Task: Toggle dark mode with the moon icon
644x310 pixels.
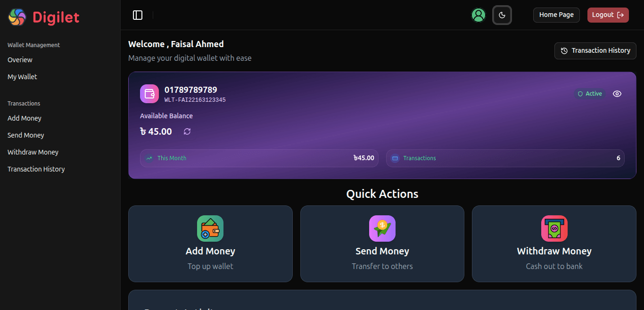Action: tap(502, 15)
